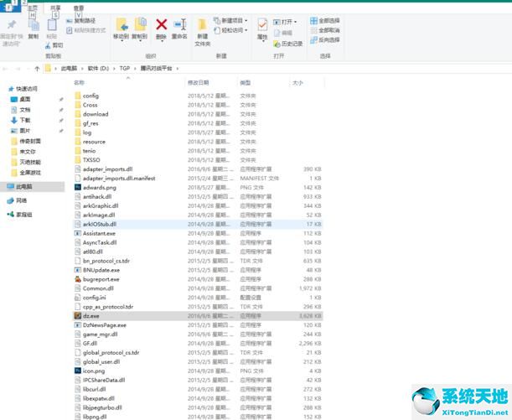
Task: Expand the Easy Access (轻松访问) dropdown
Action: [236, 30]
